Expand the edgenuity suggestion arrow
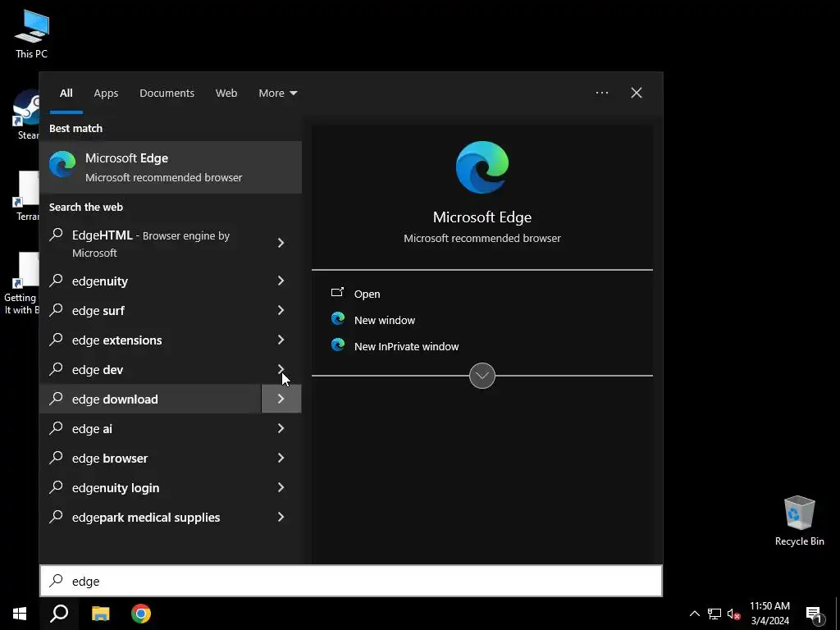840x630 pixels. (281, 281)
